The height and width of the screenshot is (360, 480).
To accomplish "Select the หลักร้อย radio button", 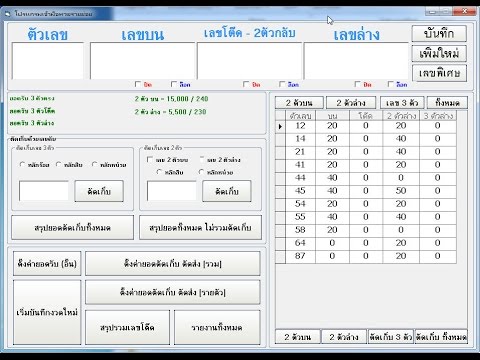I will [x=22, y=164].
